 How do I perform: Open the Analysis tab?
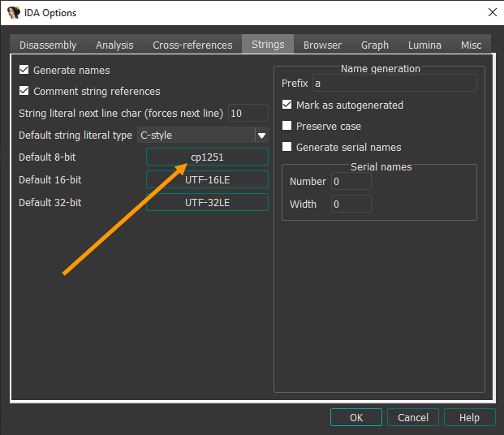[114, 45]
